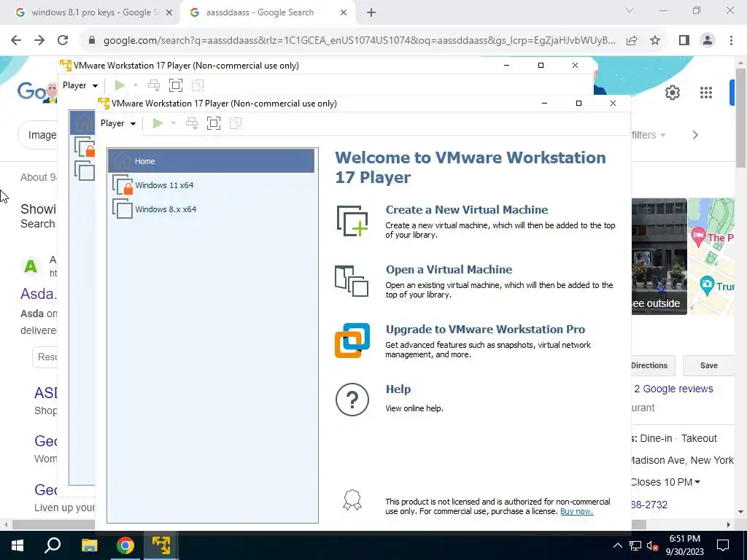
Task: Click Upgrade to VMware Workstation Pro heading
Action: pyautogui.click(x=485, y=330)
